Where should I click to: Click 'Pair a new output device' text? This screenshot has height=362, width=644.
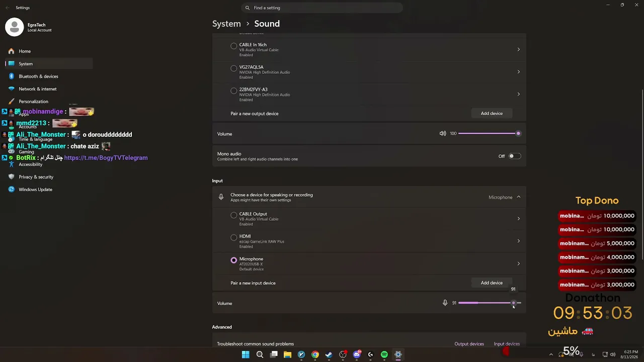click(x=255, y=114)
